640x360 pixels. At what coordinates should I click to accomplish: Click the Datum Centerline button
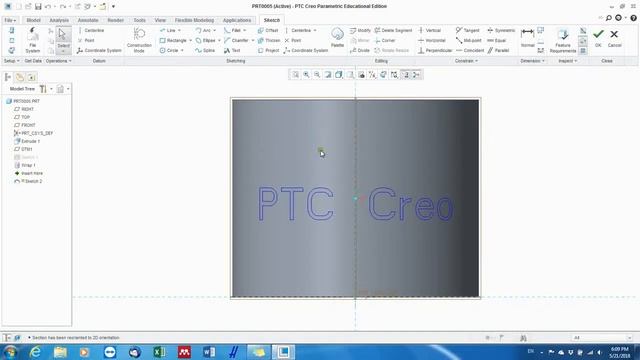(x=91, y=30)
